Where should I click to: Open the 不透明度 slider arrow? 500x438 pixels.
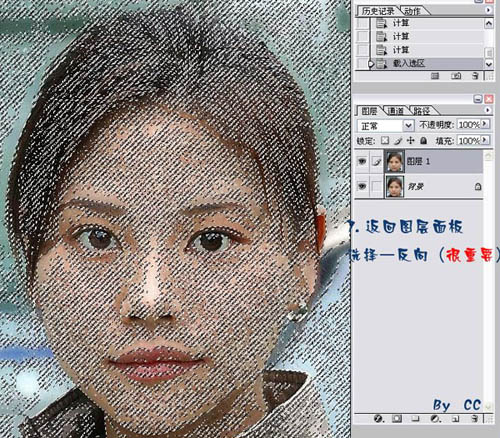(x=485, y=124)
